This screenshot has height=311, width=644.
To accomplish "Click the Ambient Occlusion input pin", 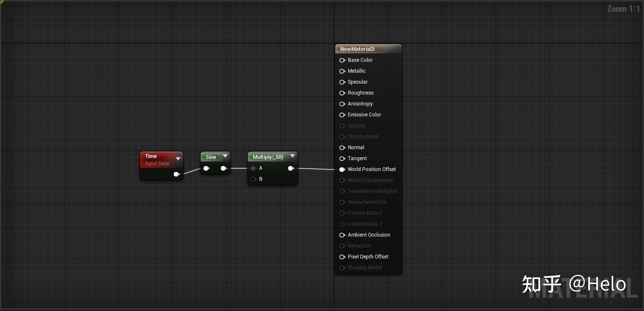I will (342, 235).
